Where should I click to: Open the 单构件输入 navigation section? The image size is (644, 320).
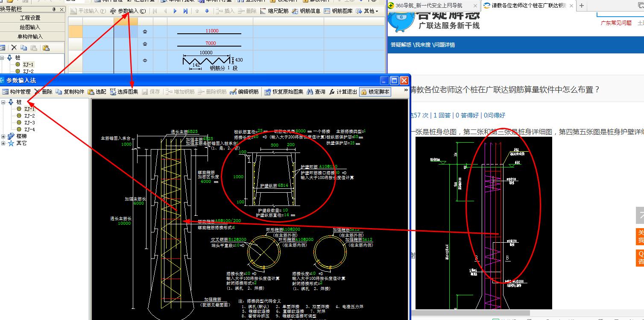(x=30, y=37)
